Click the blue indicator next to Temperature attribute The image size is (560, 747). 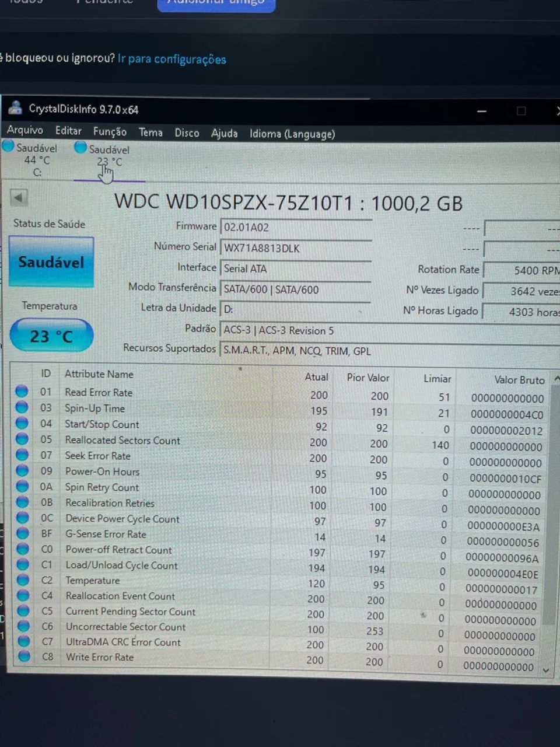coord(23,579)
